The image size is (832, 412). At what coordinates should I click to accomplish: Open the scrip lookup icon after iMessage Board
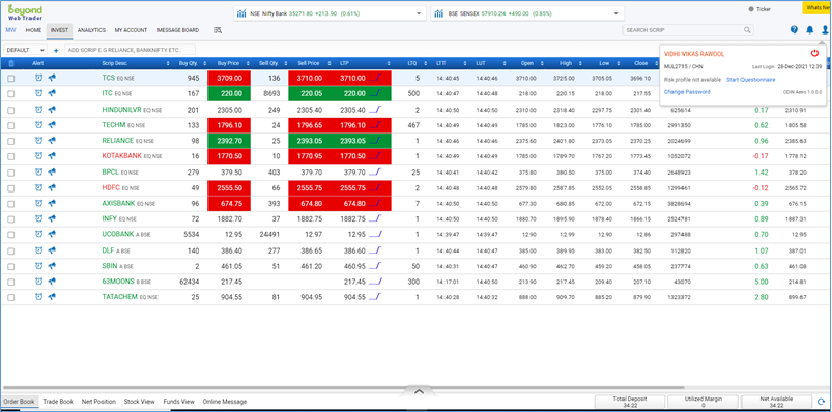click(x=218, y=30)
